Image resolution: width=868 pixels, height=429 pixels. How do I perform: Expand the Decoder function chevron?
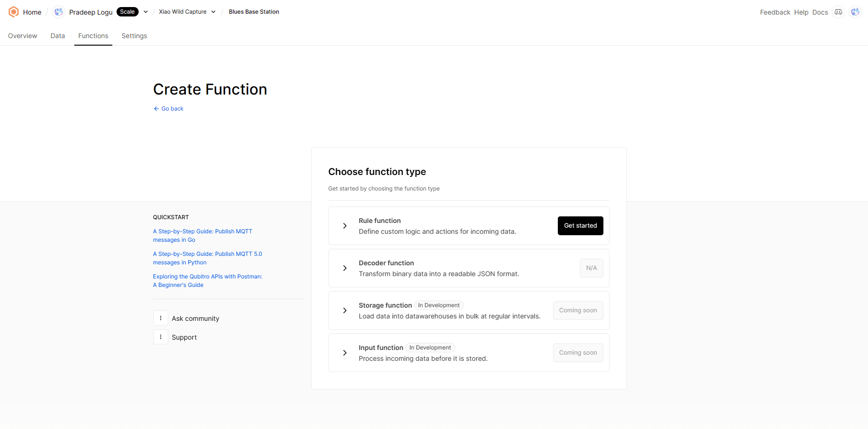pos(345,268)
